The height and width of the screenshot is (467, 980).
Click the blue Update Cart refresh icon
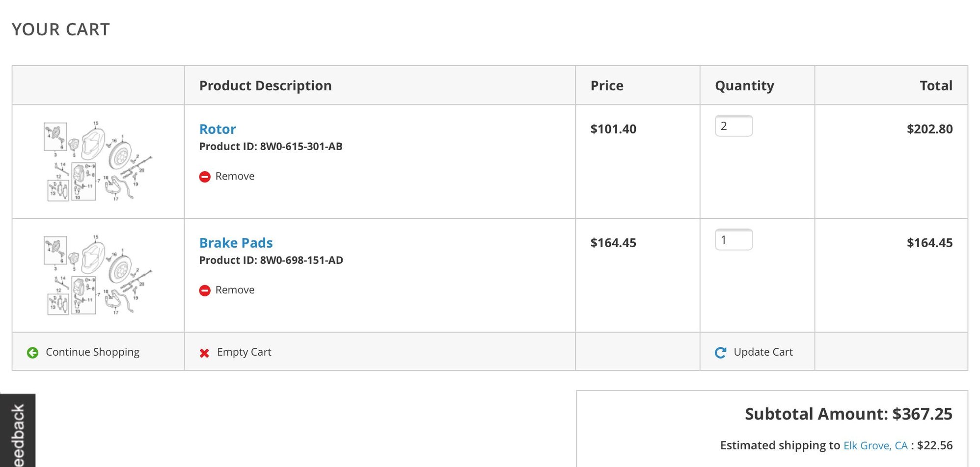pos(720,353)
